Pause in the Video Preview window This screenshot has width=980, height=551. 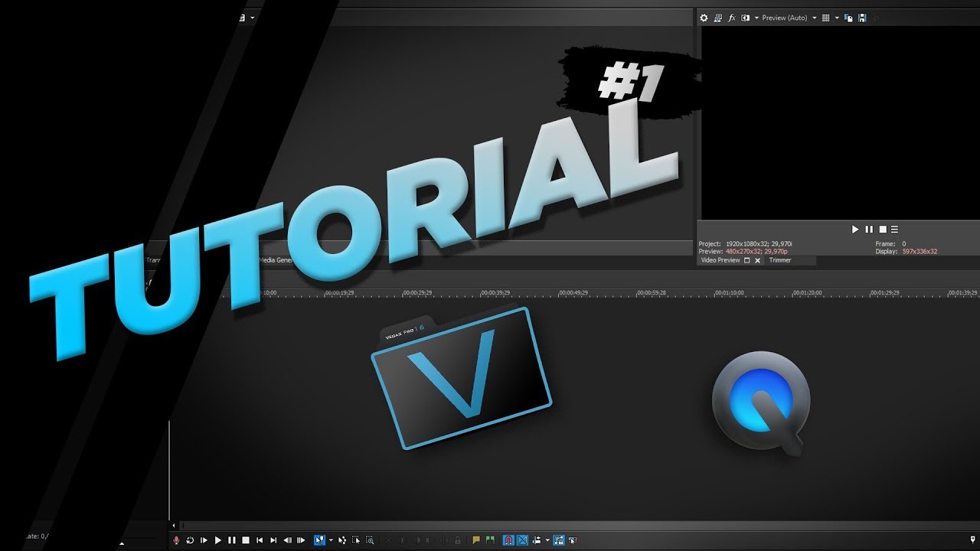pyautogui.click(x=869, y=229)
